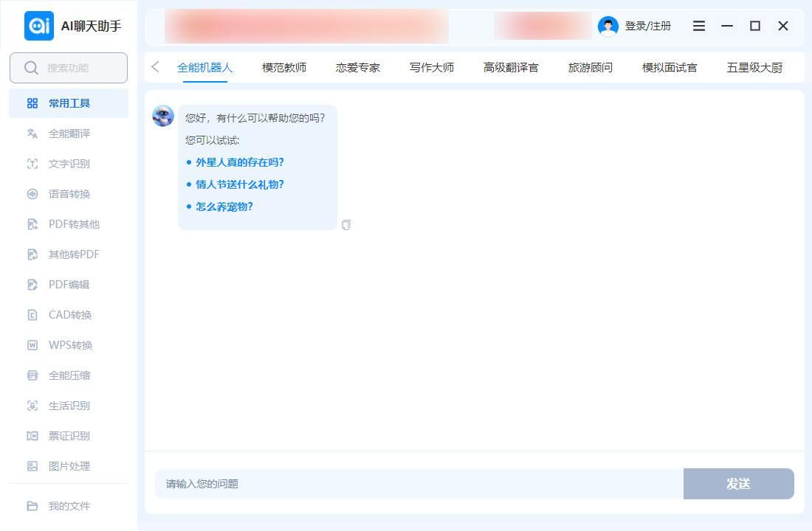Click the WPS转换 icon
Image resolution: width=812 pixels, height=531 pixels.
coord(32,345)
